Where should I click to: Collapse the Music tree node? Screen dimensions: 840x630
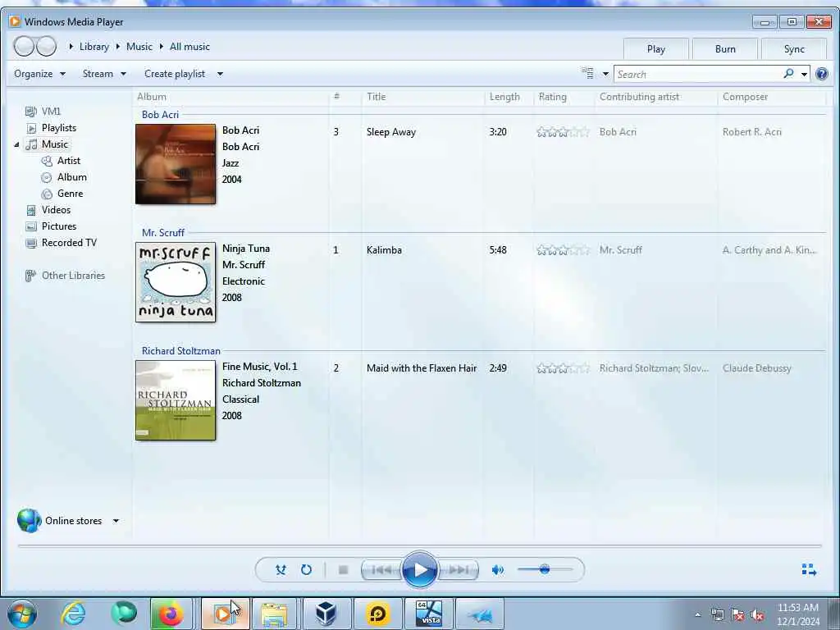pos(16,144)
